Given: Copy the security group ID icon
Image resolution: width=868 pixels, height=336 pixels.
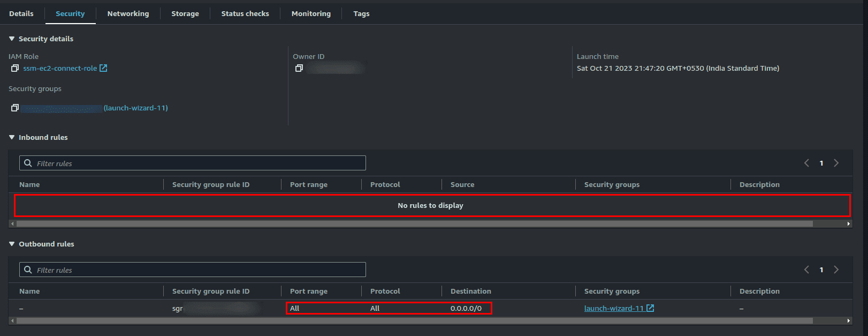Looking at the screenshot, I should click(x=15, y=108).
